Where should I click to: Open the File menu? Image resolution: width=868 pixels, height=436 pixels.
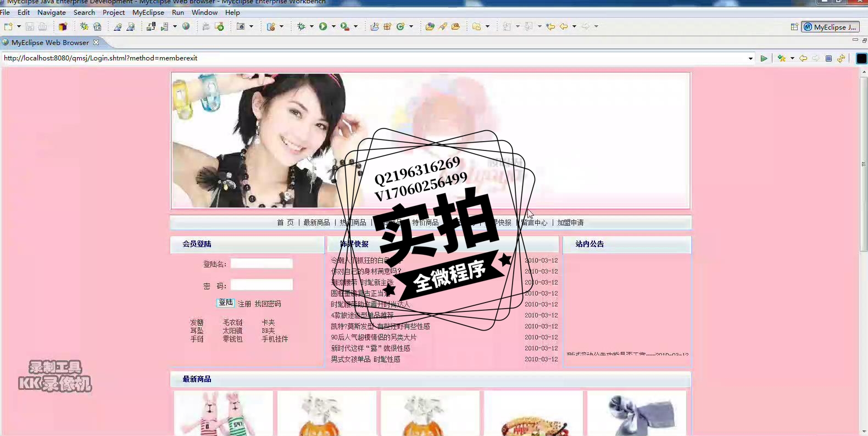pyautogui.click(x=5, y=12)
